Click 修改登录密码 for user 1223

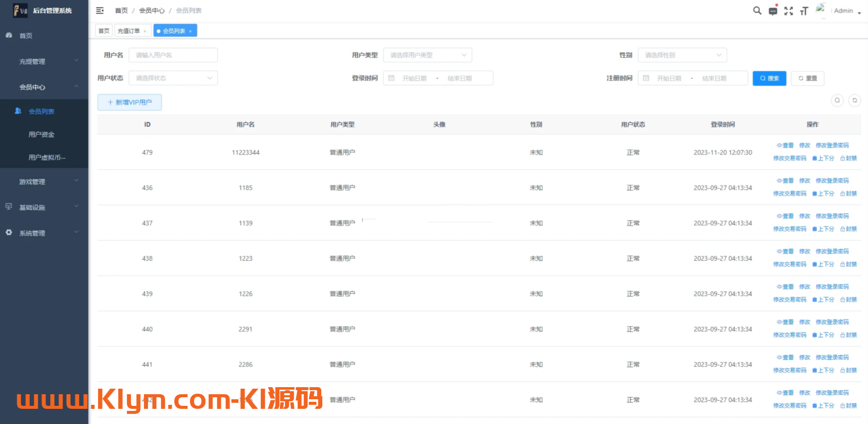point(832,251)
